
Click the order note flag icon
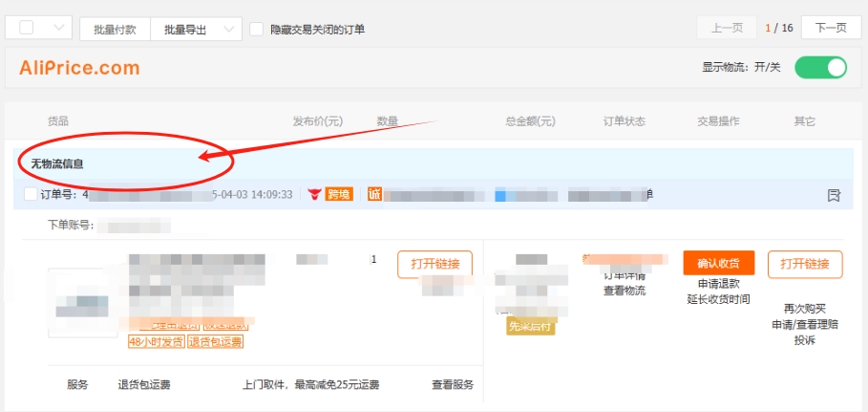834,195
